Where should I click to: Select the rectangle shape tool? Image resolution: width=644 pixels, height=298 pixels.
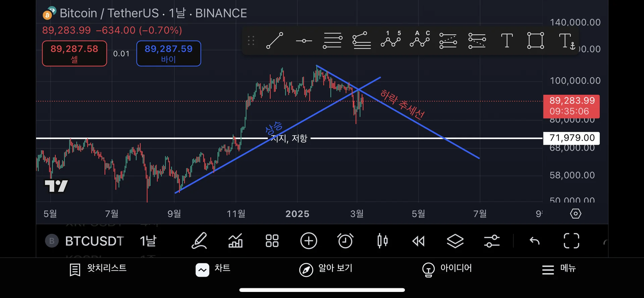click(535, 41)
